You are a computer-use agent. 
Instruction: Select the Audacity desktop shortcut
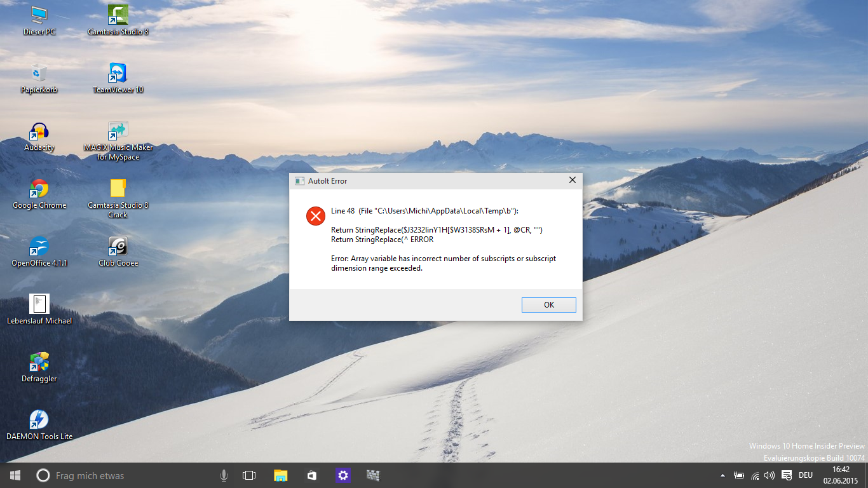(x=39, y=137)
